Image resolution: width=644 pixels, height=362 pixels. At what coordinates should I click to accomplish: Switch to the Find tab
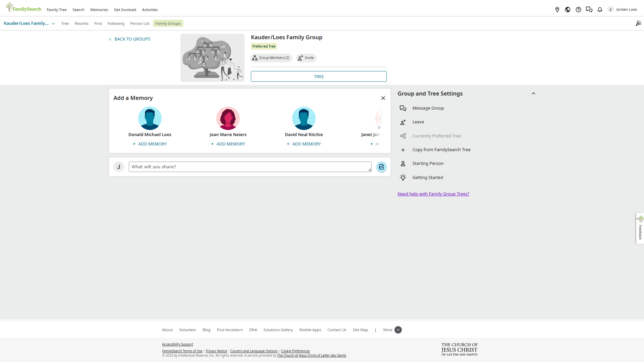coord(98,23)
